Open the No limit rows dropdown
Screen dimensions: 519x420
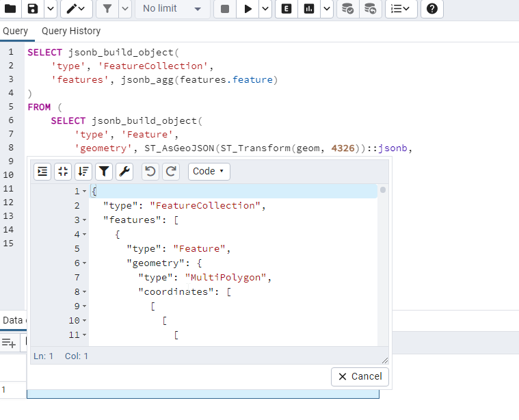172,9
